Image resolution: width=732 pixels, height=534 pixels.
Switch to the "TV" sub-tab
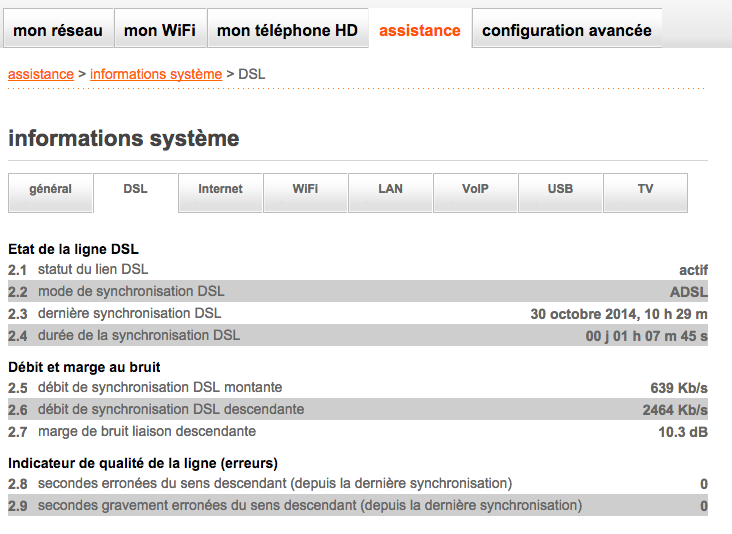(x=645, y=189)
